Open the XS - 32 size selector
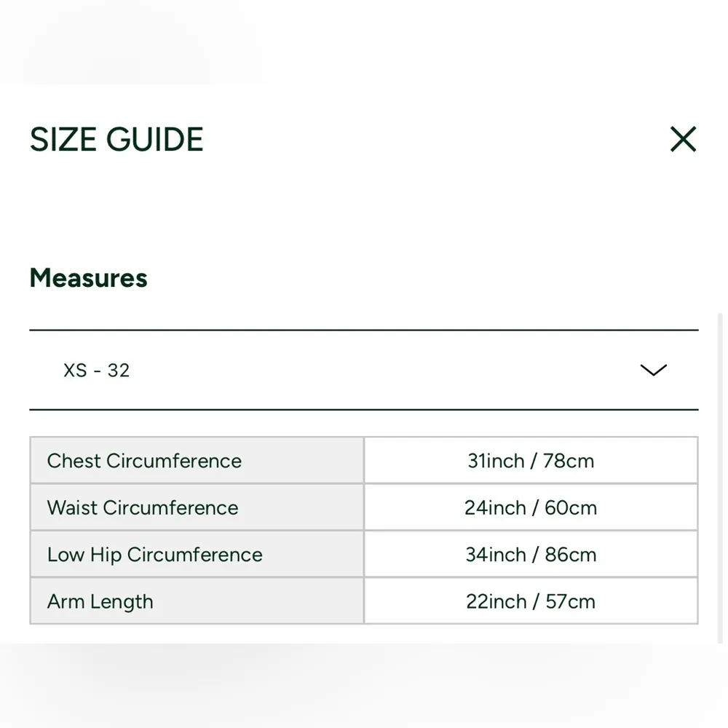Image resolution: width=728 pixels, height=728 pixels. coord(96,370)
